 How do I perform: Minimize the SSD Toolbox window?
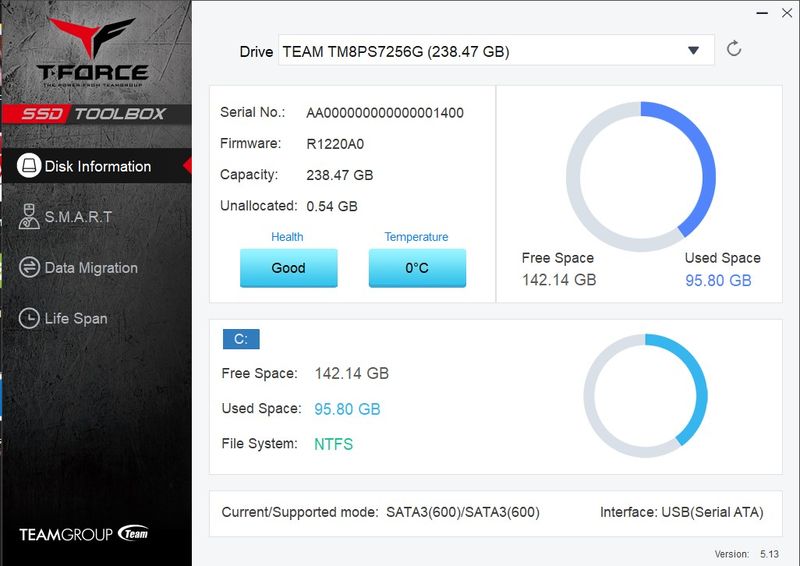click(x=762, y=13)
